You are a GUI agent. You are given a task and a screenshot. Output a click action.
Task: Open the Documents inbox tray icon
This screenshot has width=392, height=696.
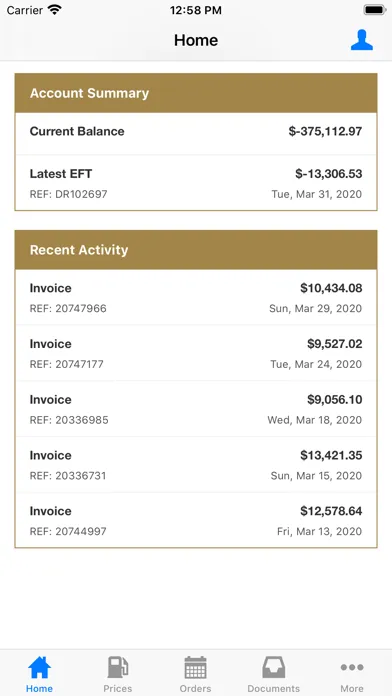[273, 668]
